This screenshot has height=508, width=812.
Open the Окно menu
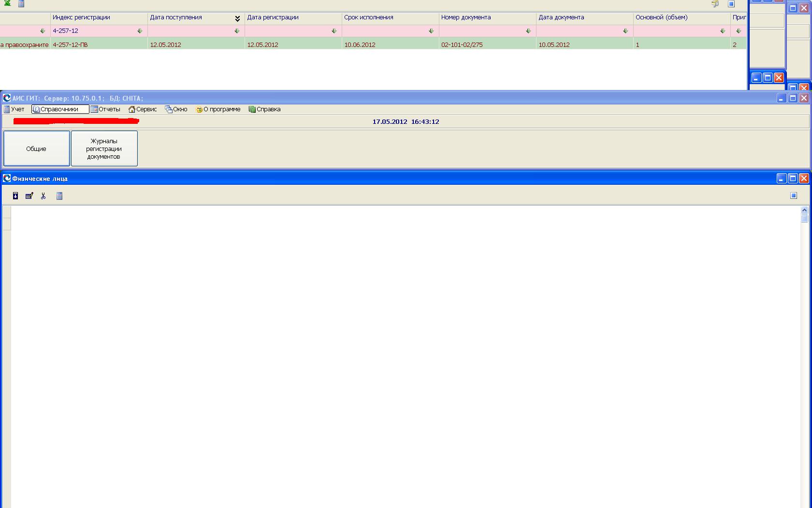click(176, 109)
